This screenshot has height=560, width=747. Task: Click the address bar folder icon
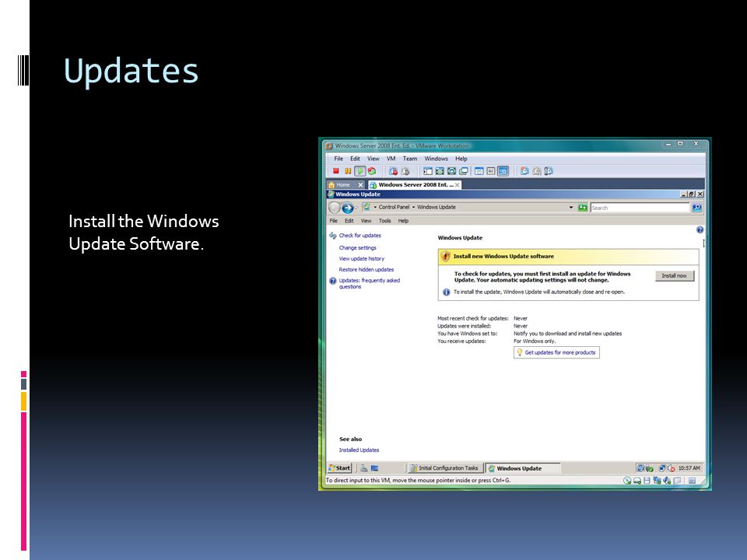pyautogui.click(x=366, y=207)
